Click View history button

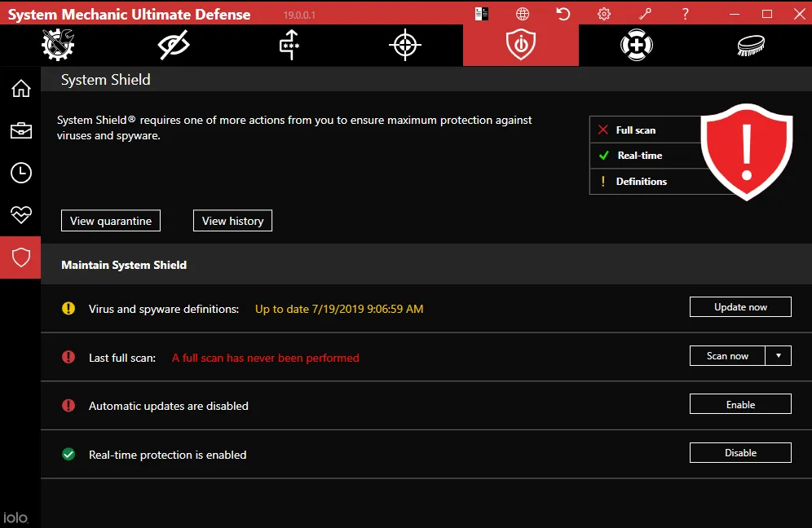[232, 221]
